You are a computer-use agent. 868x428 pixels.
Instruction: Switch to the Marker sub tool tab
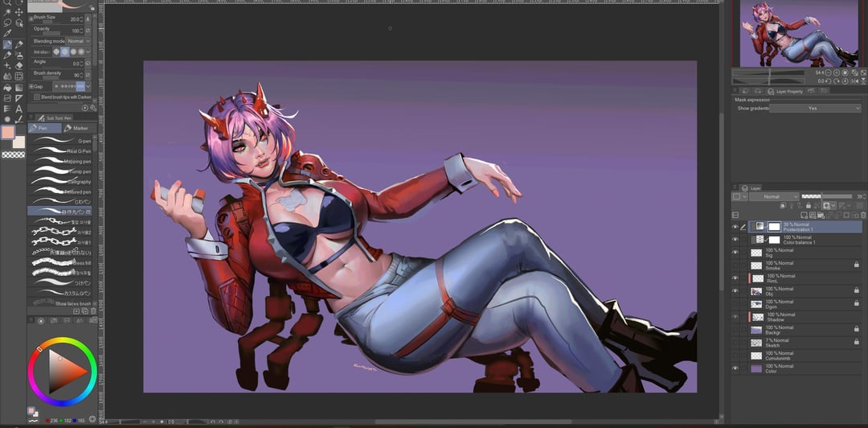[x=80, y=128]
